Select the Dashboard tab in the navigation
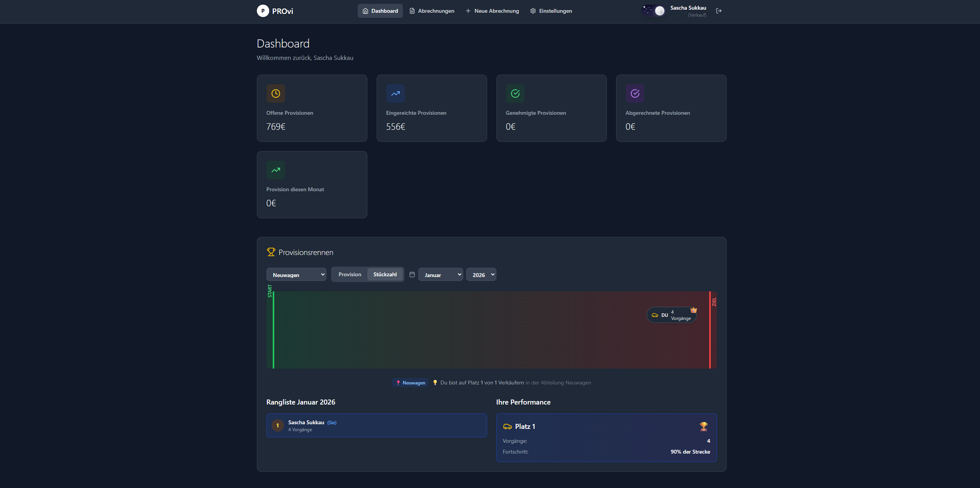Image resolution: width=980 pixels, height=488 pixels. pos(380,11)
